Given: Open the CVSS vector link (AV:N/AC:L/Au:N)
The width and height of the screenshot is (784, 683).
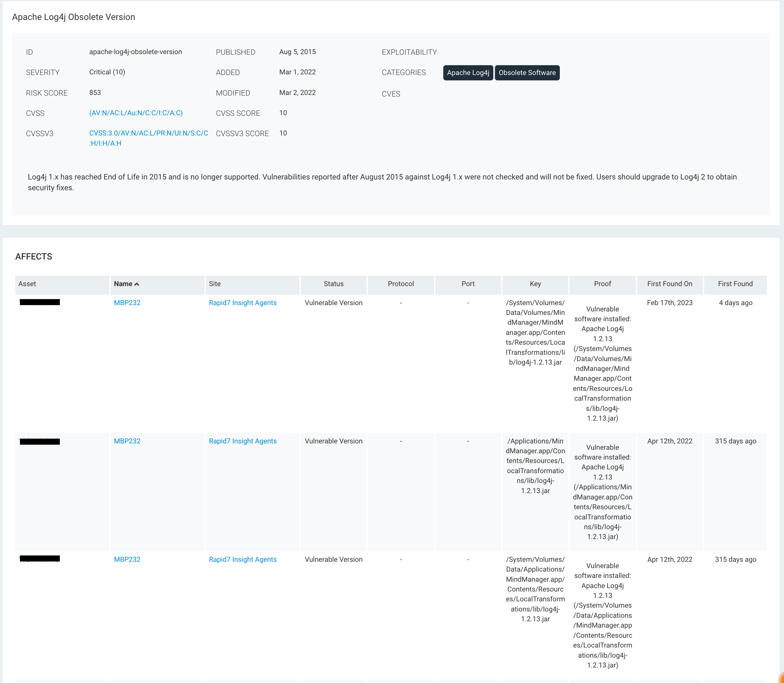Looking at the screenshot, I should pyautogui.click(x=136, y=113).
